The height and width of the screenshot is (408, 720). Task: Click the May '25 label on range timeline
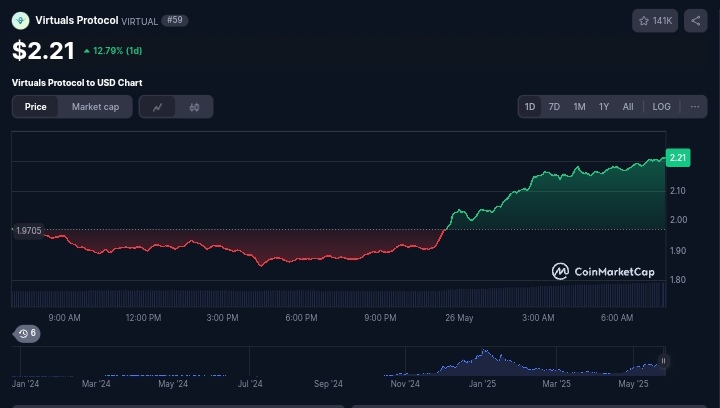633,384
